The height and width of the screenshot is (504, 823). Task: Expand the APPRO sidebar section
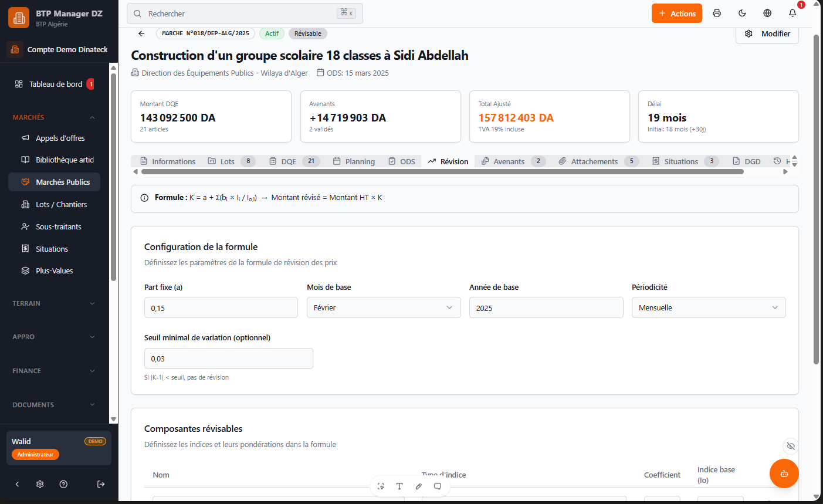54,337
